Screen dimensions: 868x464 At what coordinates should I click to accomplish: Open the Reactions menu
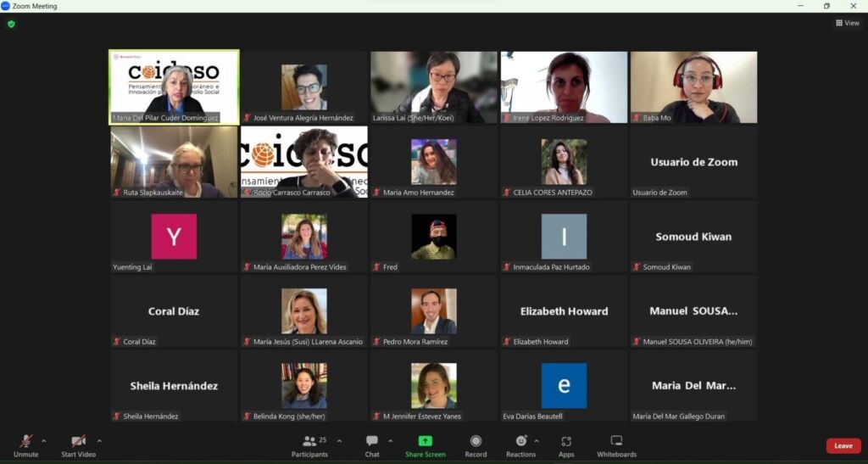tap(520, 445)
